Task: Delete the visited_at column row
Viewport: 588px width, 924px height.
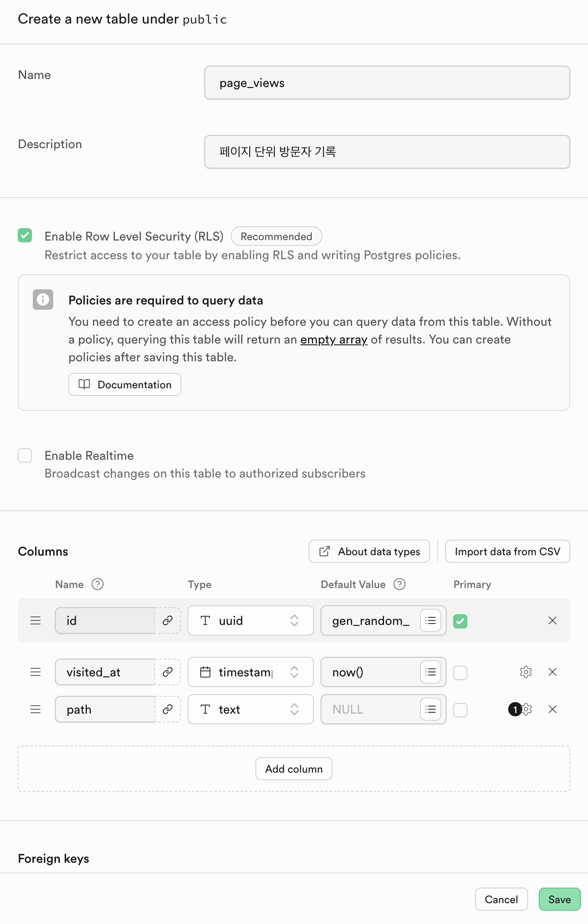Action: click(553, 672)
